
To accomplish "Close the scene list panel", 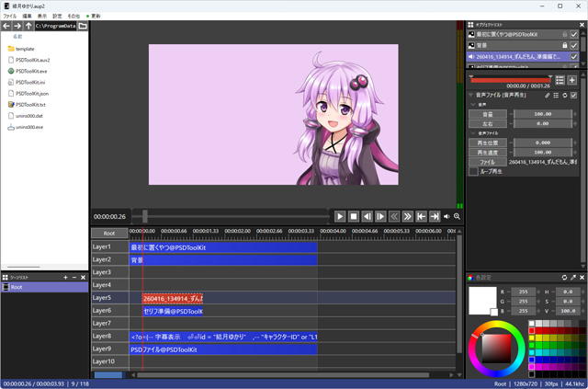I will [x=84, y=277].
